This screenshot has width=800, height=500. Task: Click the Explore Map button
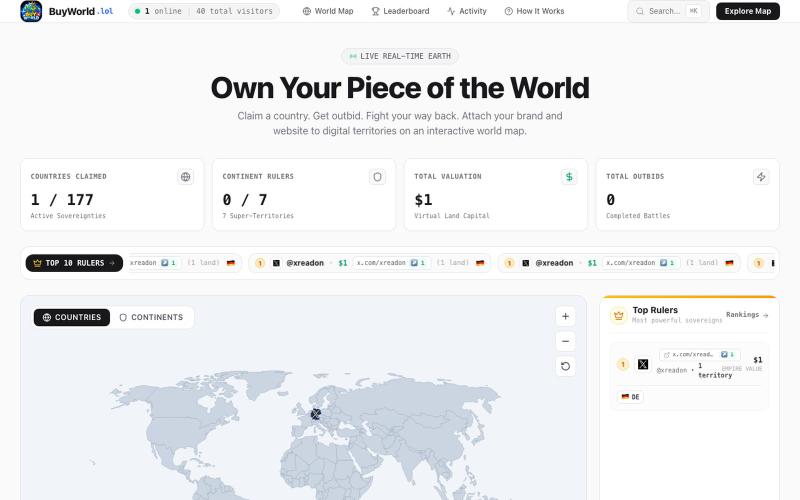747,11
